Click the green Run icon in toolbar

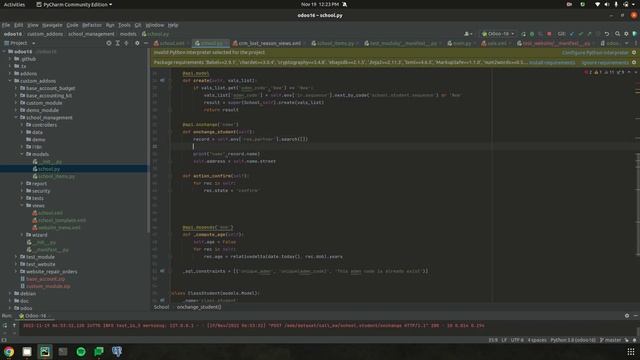(x=532, y=34)
